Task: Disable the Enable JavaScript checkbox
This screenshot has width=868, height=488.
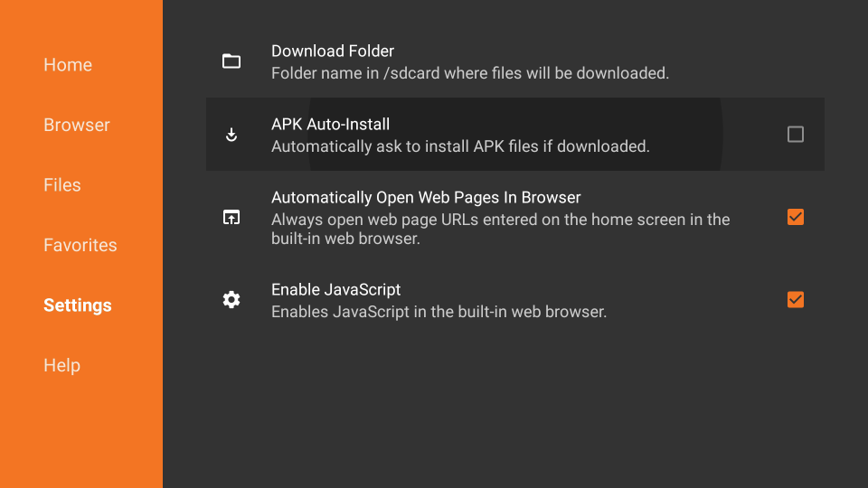Action: [796, 300]
